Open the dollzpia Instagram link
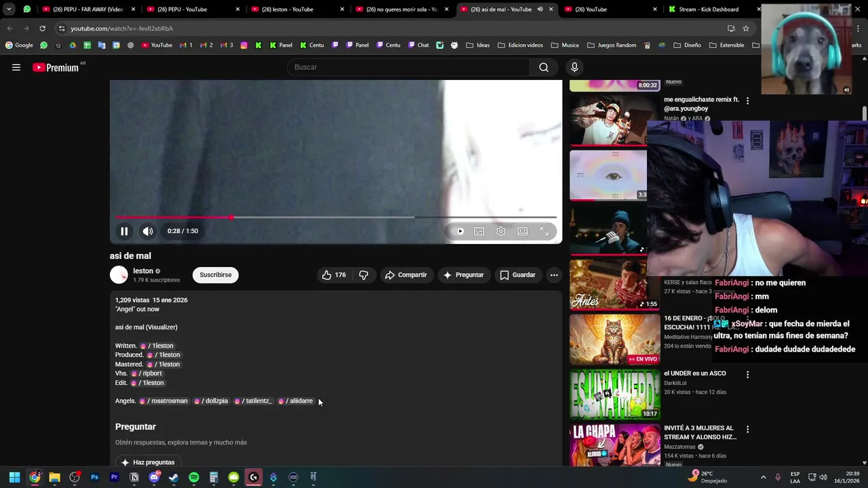Viewport: 868px width, 488px height. 211,401
